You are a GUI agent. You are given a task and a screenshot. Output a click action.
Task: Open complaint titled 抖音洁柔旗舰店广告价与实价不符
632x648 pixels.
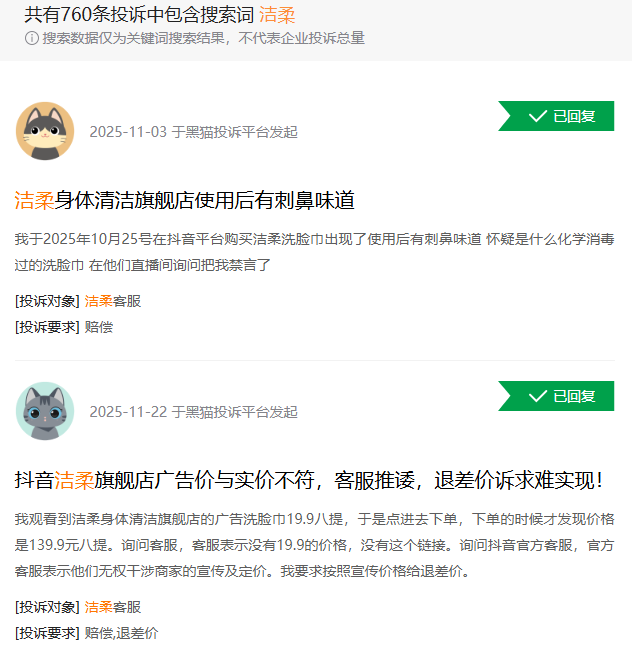[x=308, y=480]
